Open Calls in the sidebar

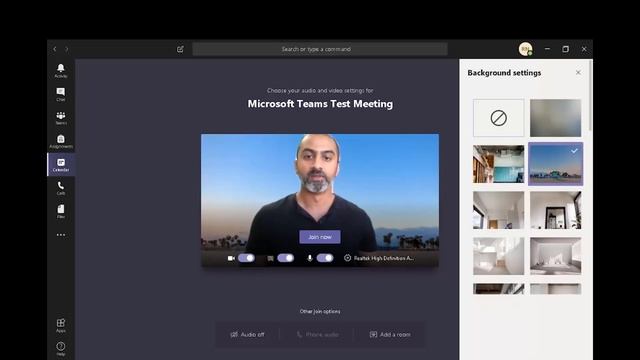61,188
